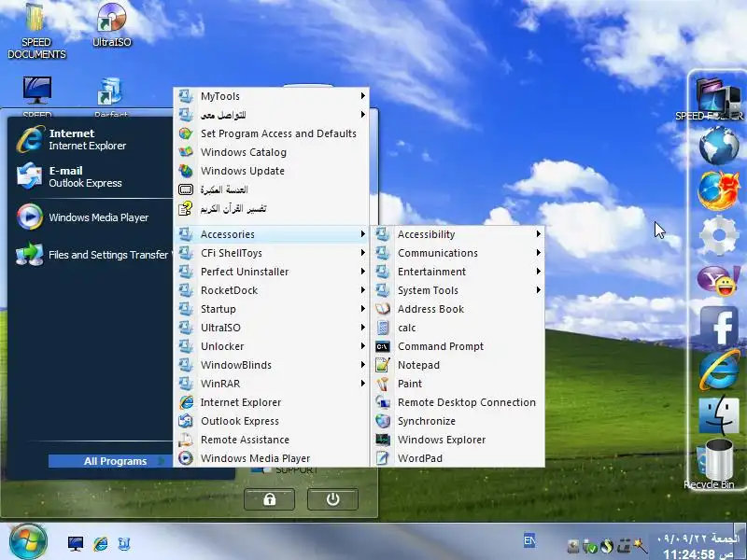Open Address Book in Accessories

tap(458, 309)
